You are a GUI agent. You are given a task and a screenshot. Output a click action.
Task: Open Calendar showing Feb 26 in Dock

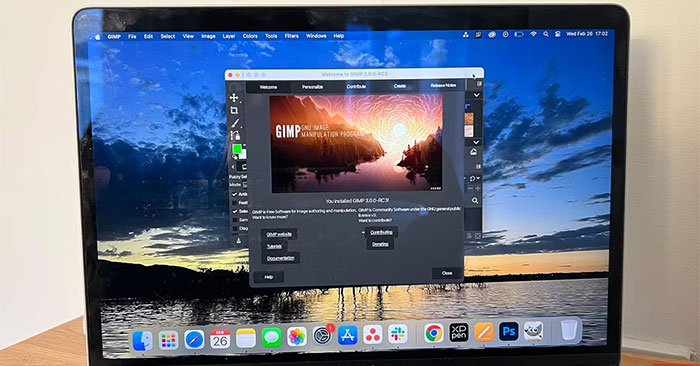click(220, 339)
